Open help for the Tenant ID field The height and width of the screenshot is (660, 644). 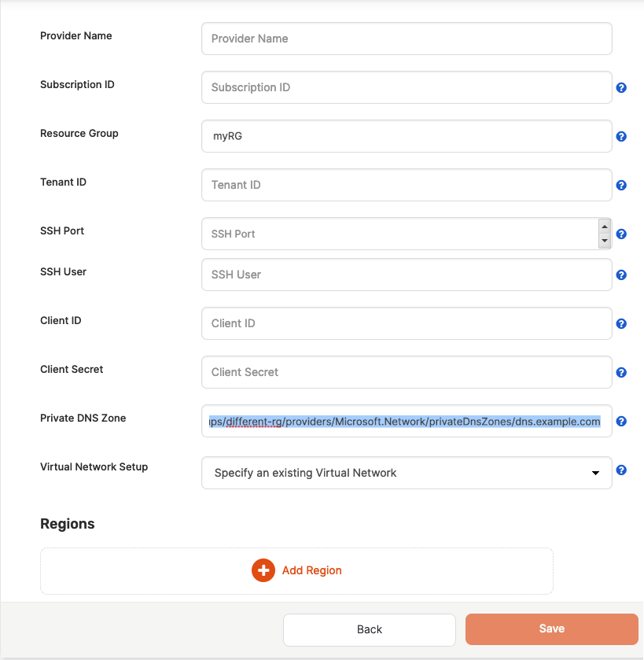(x=621, y=185)
